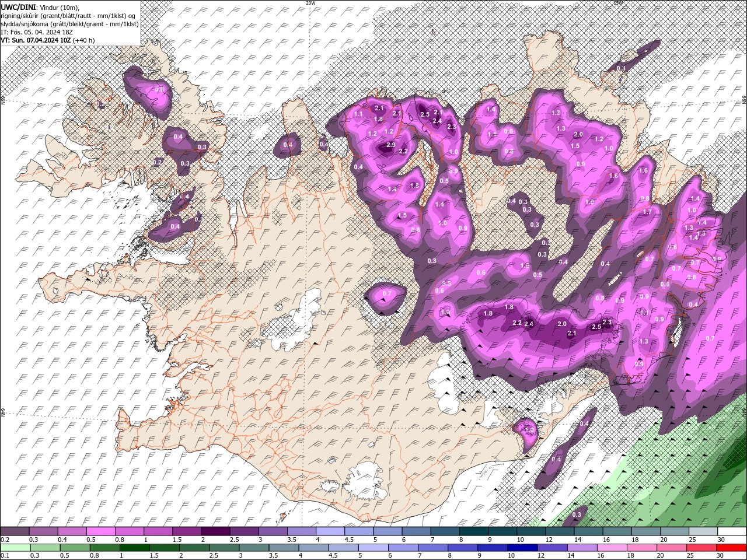The height and width of the screenshot is (560, 747).
Task: Select the magenta 1.5 swatch in top legend row
Action: (187, 531)
